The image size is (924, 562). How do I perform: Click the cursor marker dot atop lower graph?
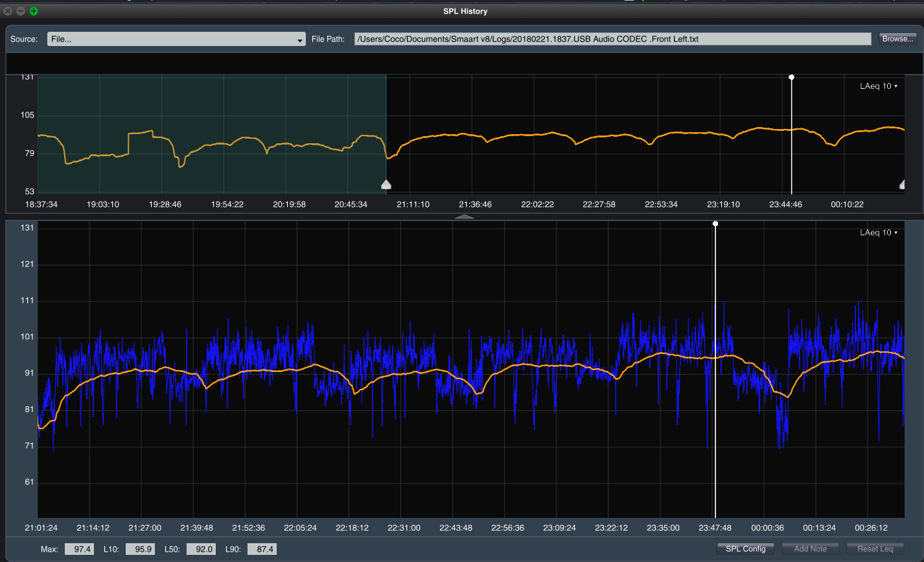coord(715,224)
